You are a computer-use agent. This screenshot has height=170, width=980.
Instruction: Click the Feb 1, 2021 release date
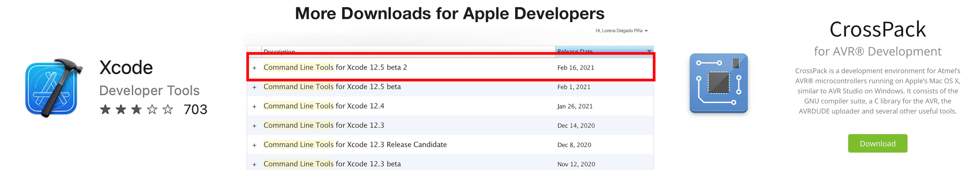[574, 87]
